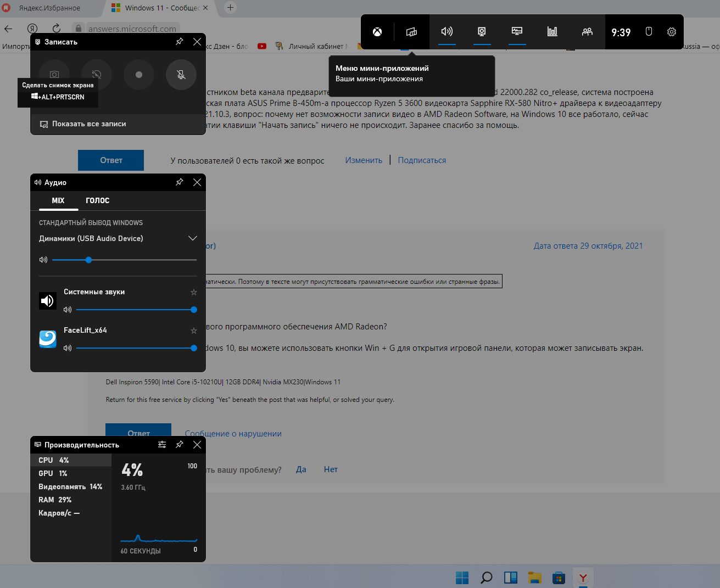Click the mouse click-through icon in Game Bar
This screenshot has height=588, width=720.
pos(649,32)
